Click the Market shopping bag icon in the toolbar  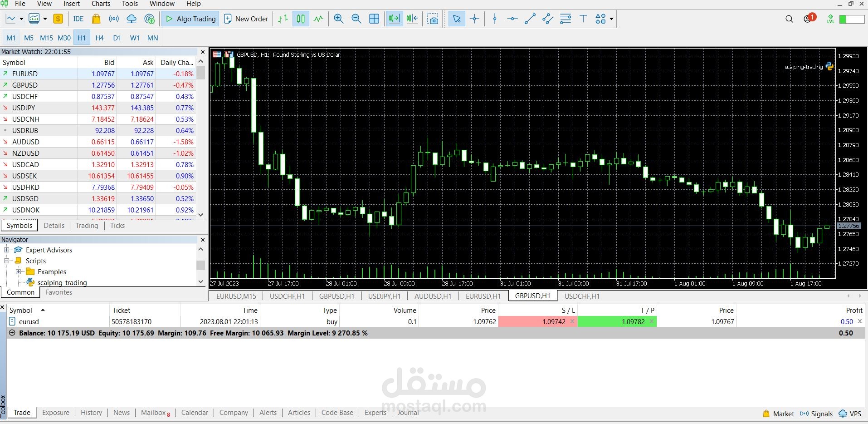(96, 19)
